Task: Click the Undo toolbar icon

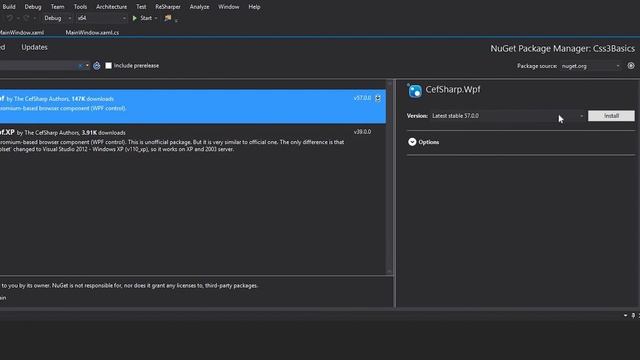Action: pyautogui.click(x=9, y=18)
